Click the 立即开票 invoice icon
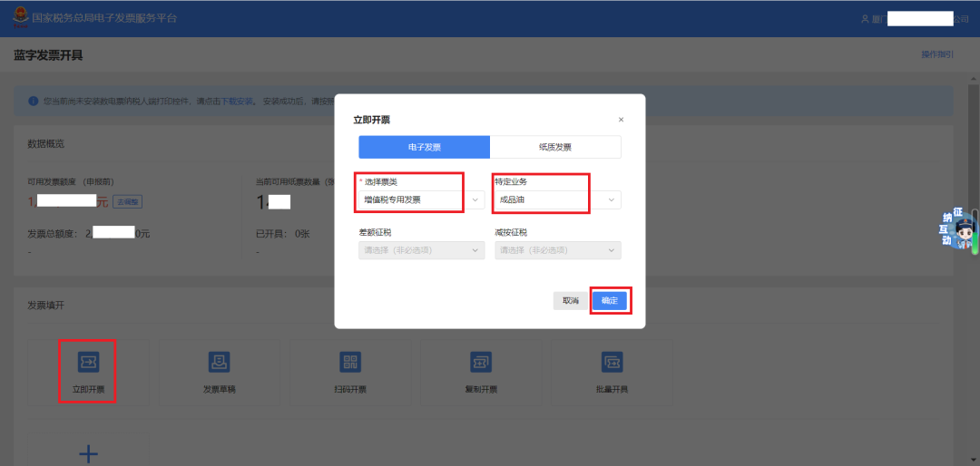 point(88,361)
